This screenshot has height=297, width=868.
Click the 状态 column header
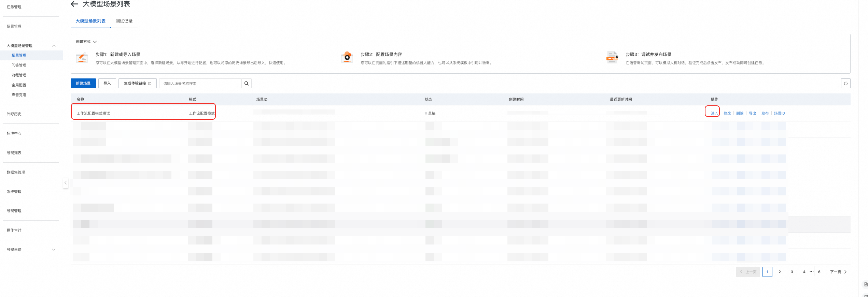point(428,99)
